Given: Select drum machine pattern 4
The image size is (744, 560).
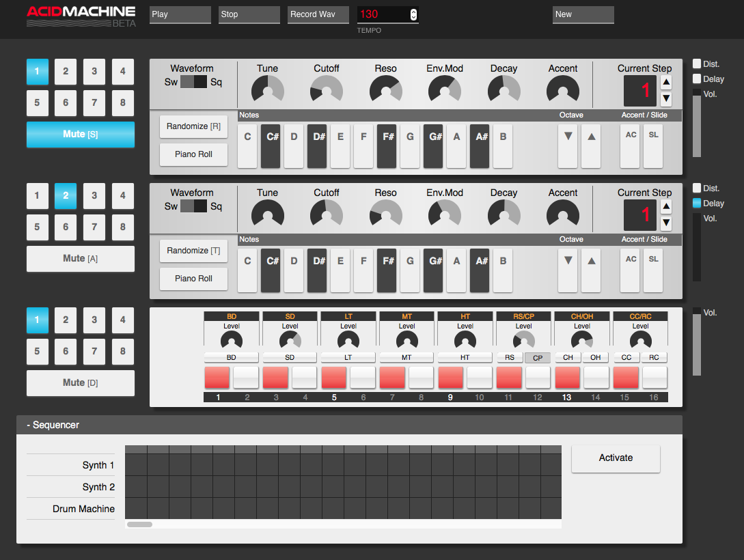Looking at the screenshot, I should tap(123, 320).
